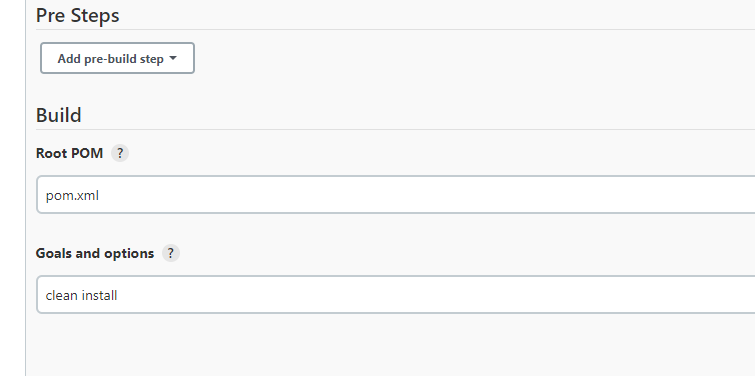Viewport: 755px width, 376px height.
Task: Select the Pre Steps section heading
Action: [x=78, y=15]
